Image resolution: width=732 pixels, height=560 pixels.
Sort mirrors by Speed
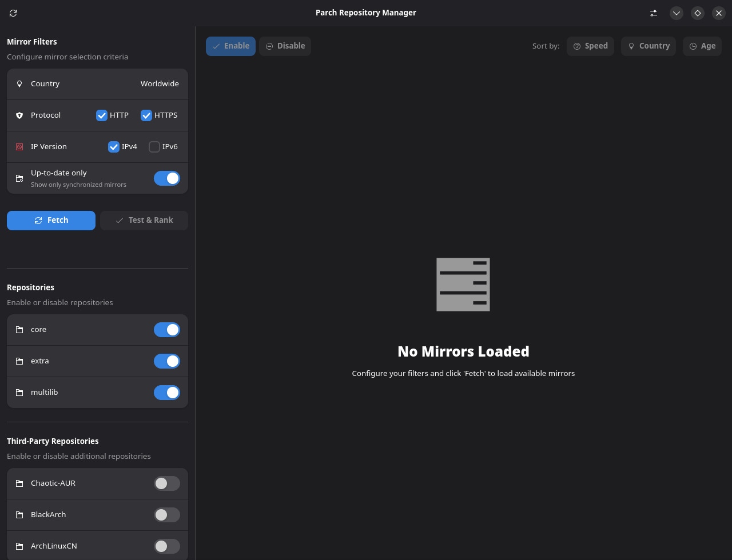pyautogui.click(x=590, y=46)
